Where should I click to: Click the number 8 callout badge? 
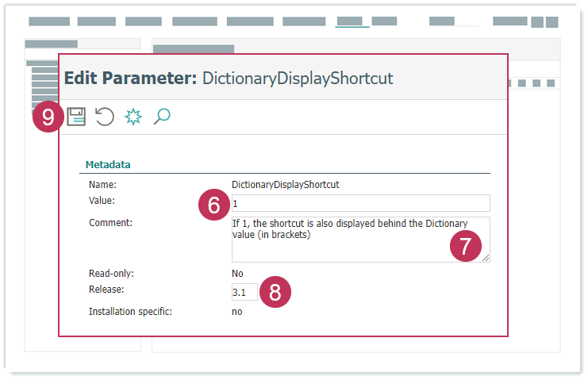point(275,291)
